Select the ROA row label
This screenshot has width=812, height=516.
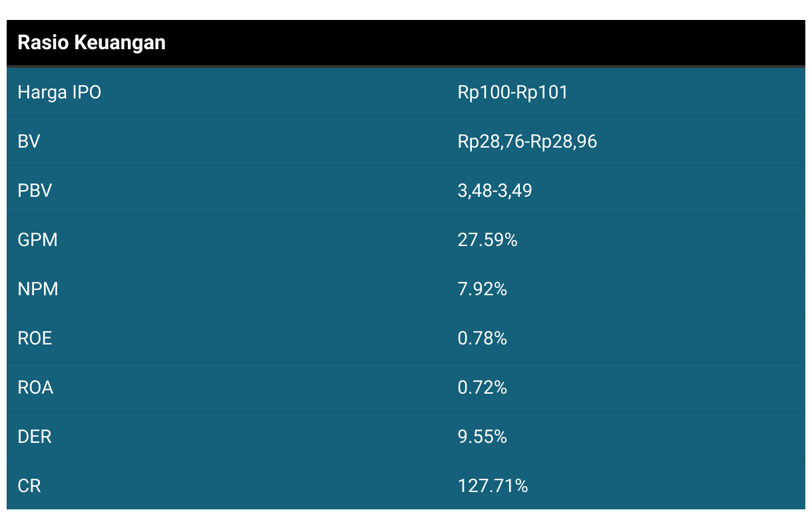pyautogui.click(x=35, y=388)
